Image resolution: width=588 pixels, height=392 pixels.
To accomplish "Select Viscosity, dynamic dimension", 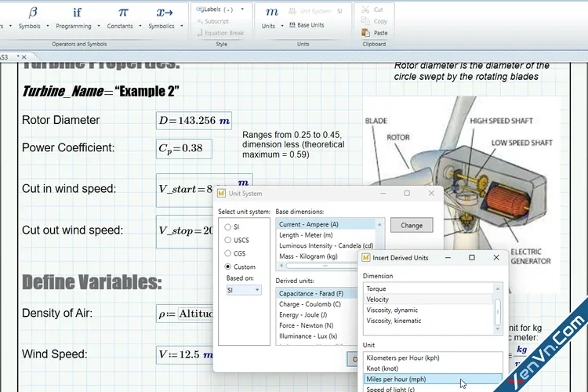I will click(429, 310).
